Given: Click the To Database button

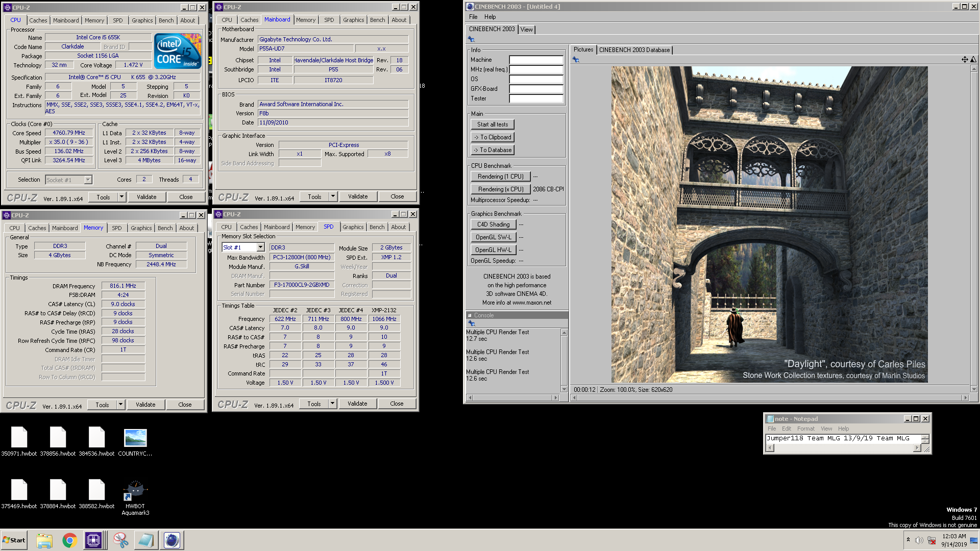Looking at the screenshot, I should click(493, 150).
